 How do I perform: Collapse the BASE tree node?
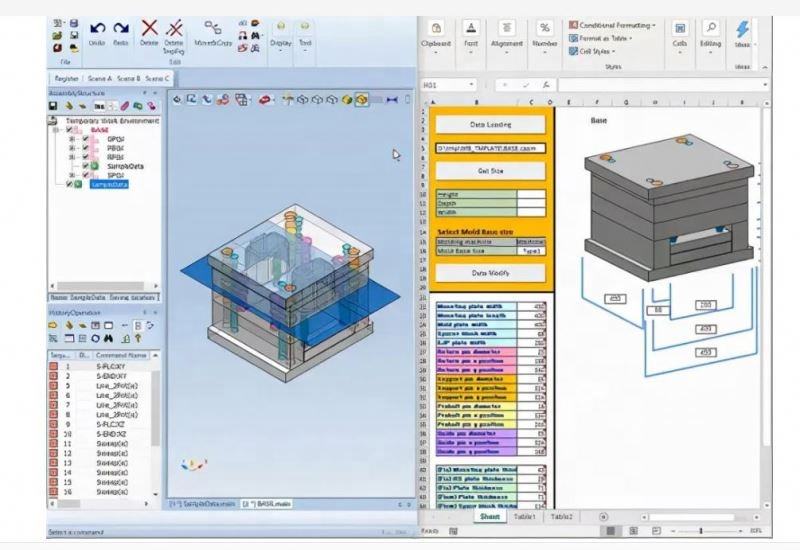coord(57,130)
